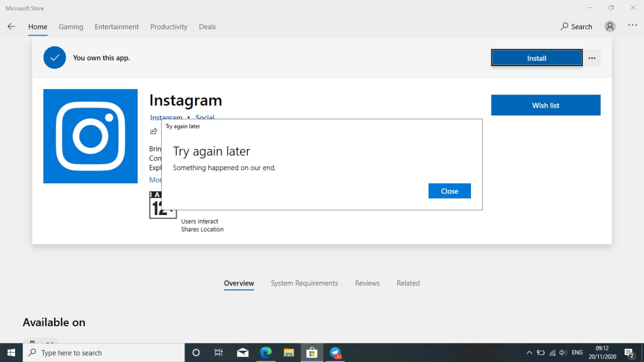Open Task View on the taskbar

tap(219, 352)
